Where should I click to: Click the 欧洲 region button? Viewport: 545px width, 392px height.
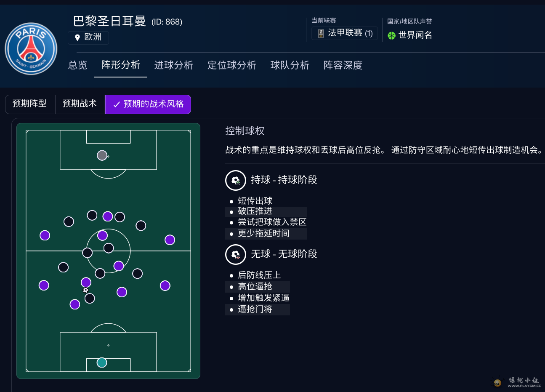[x=88, y=37]
